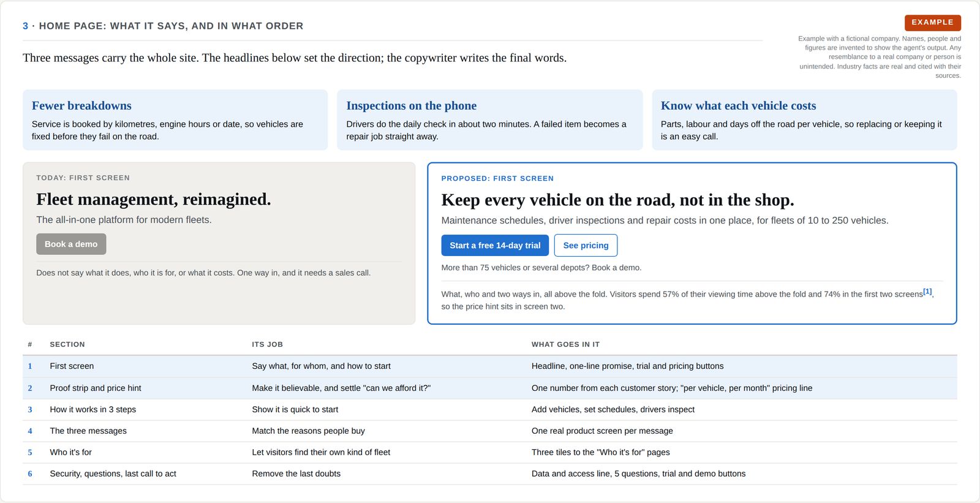Select the "Inspections on the phone" heading
This screenshot has height=503, width=980.
pos(411,105)
